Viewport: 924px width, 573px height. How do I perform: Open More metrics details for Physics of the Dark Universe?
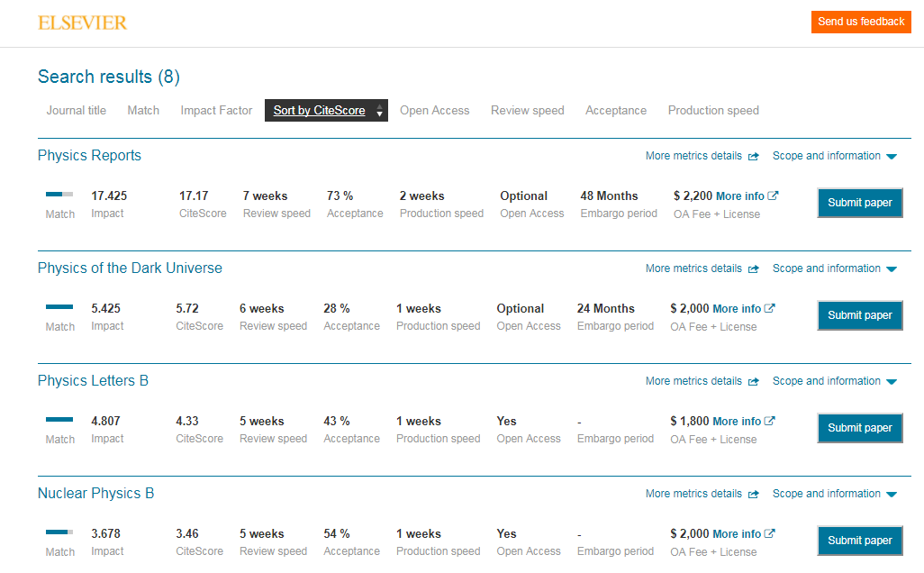pyautogui.click(x=693, y=268)
